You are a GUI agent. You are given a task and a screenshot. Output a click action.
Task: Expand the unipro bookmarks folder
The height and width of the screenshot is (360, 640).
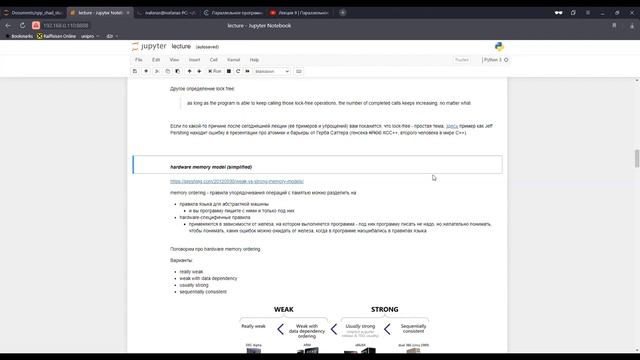[x=90, y=36]
